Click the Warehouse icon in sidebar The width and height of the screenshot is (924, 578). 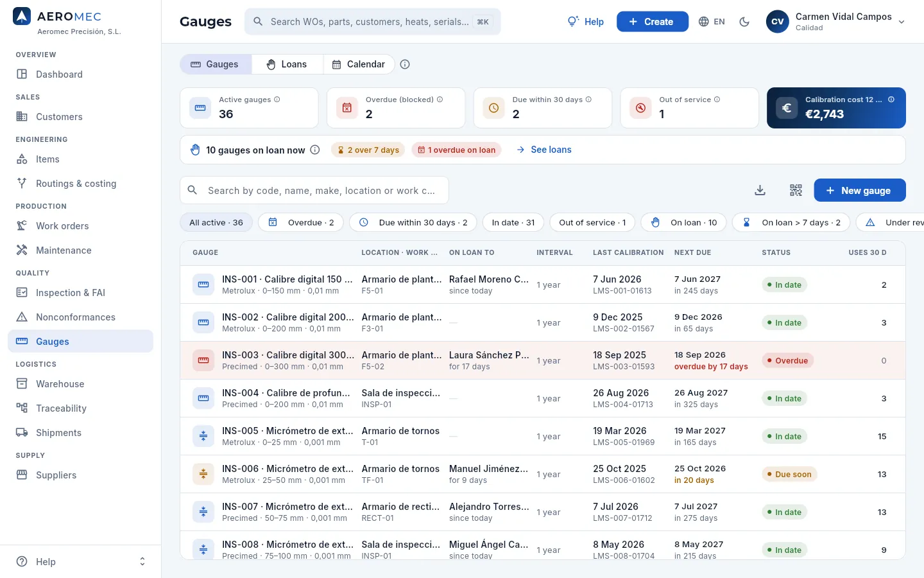click(x=22, y=383)
